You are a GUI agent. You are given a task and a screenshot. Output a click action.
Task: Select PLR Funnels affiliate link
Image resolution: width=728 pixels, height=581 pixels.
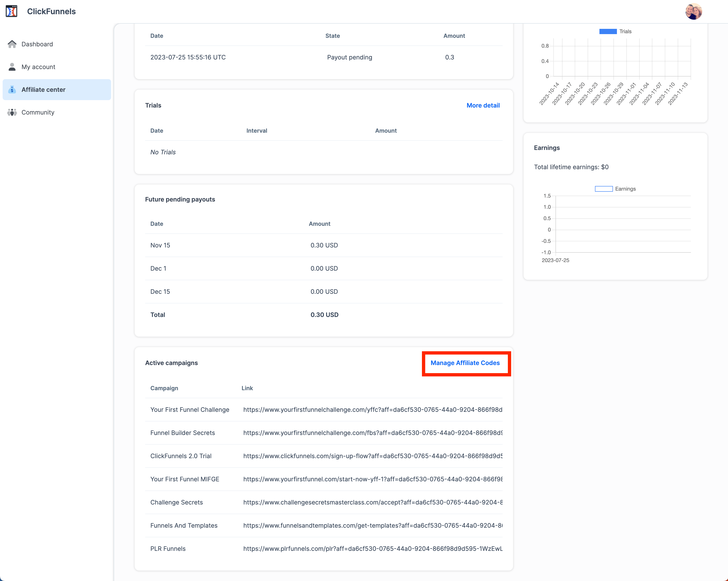coord(373,549)
